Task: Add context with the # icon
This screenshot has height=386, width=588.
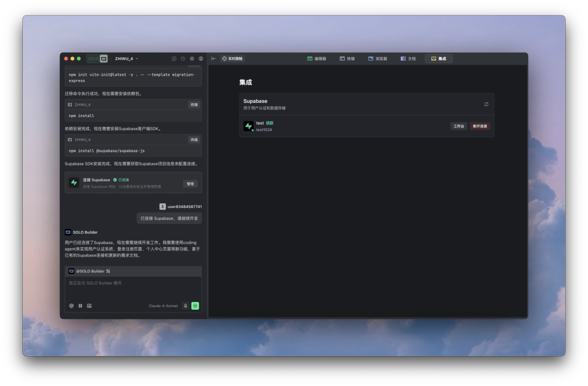Action: [80, 306]
